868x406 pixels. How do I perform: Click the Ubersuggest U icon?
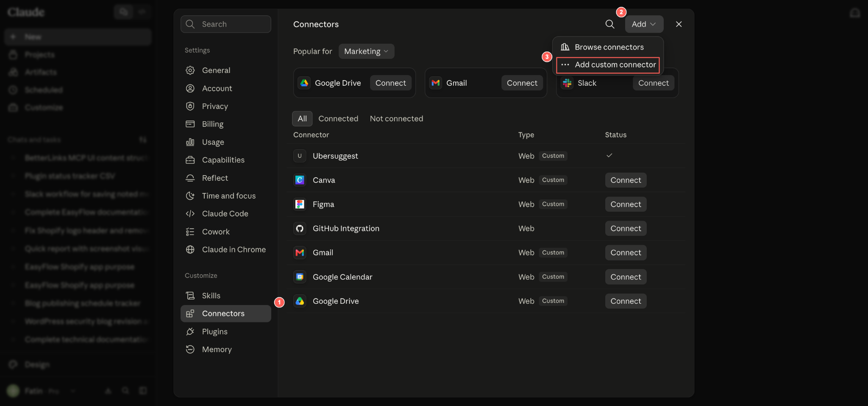(300, 156)
